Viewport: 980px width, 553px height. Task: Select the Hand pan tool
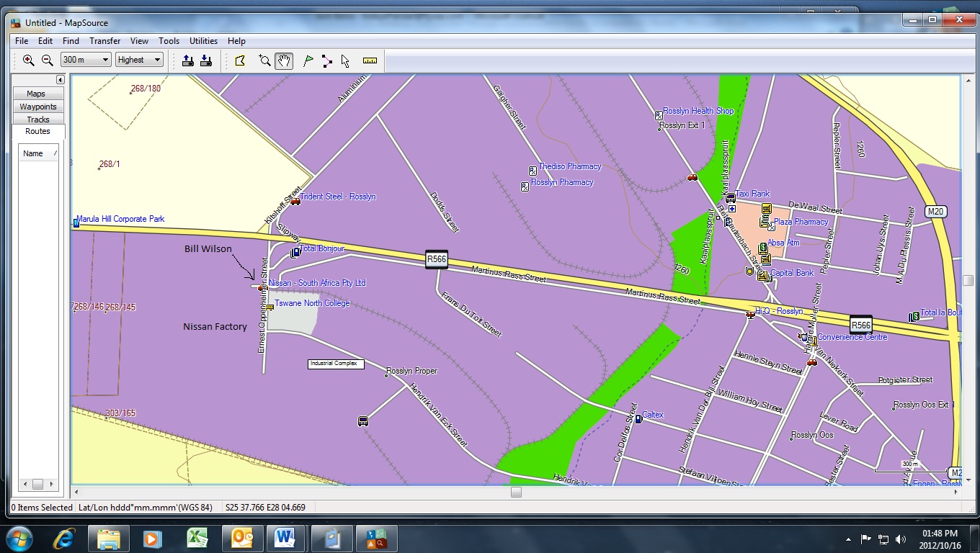[x=283, y=60]
